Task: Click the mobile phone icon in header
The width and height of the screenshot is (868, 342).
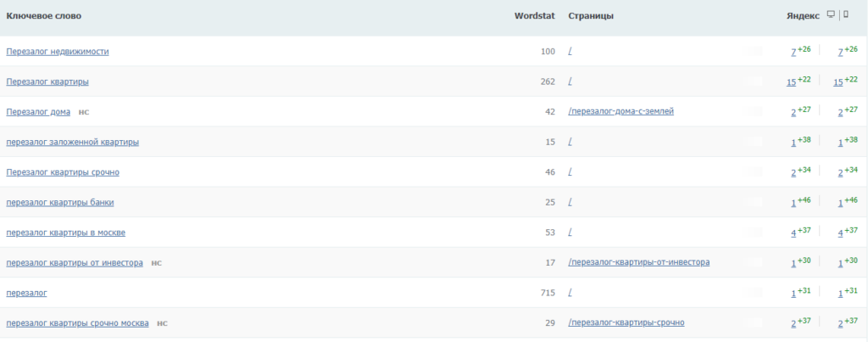Action: tap(845, 14)
